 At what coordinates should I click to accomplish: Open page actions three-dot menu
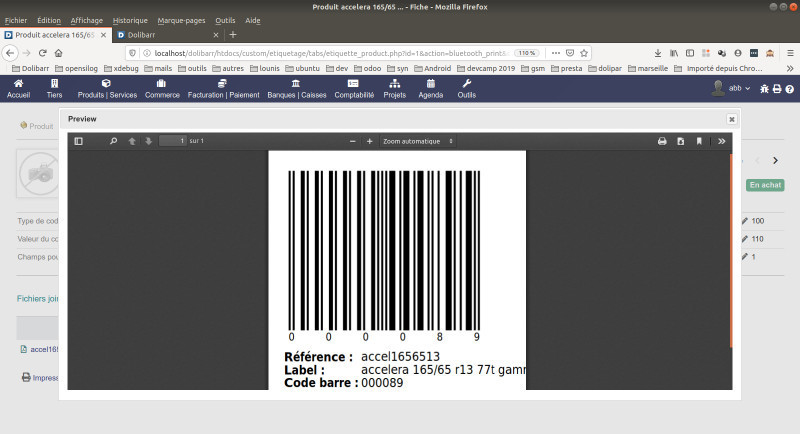point(556,53)
